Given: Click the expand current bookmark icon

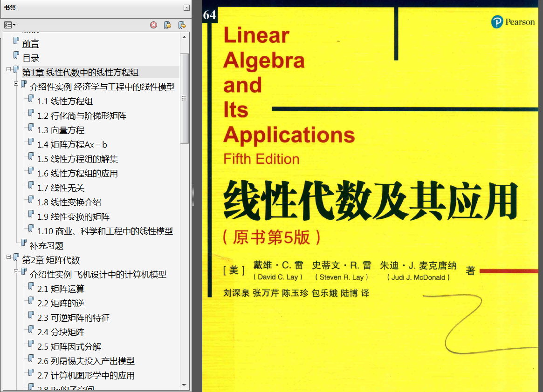Looking at the screenshot, I should pos(182,25).
